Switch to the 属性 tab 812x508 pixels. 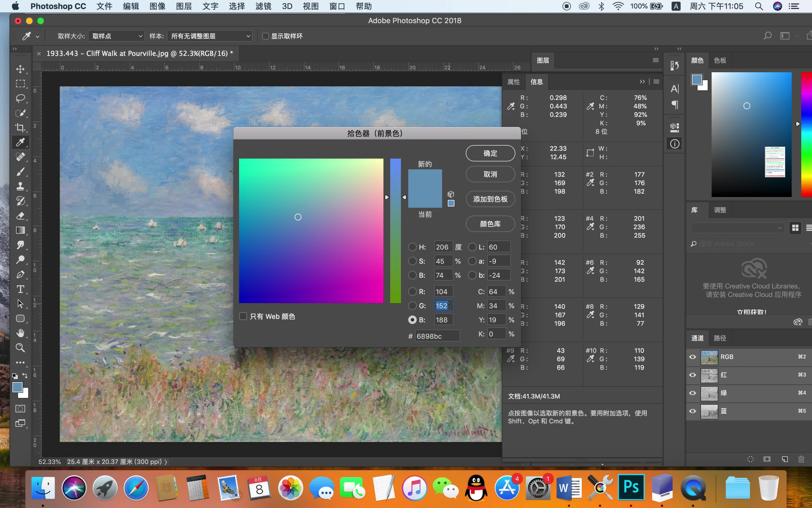click(x=513, y=82)
